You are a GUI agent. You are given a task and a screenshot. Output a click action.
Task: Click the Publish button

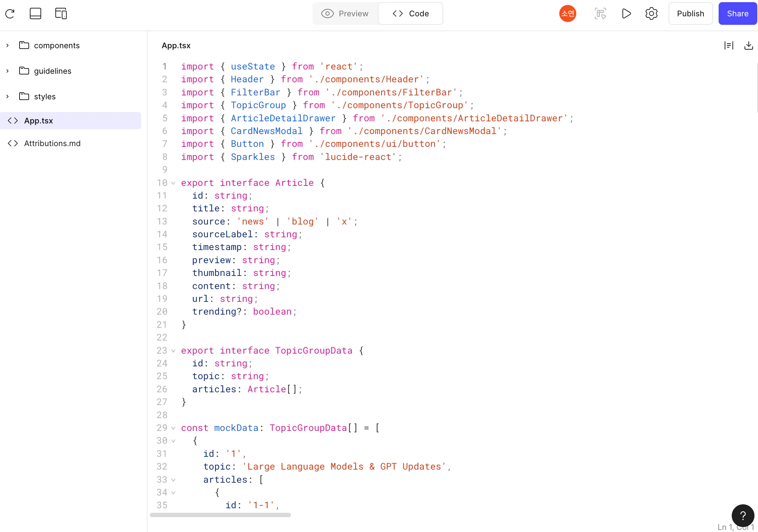pos(690,13)
